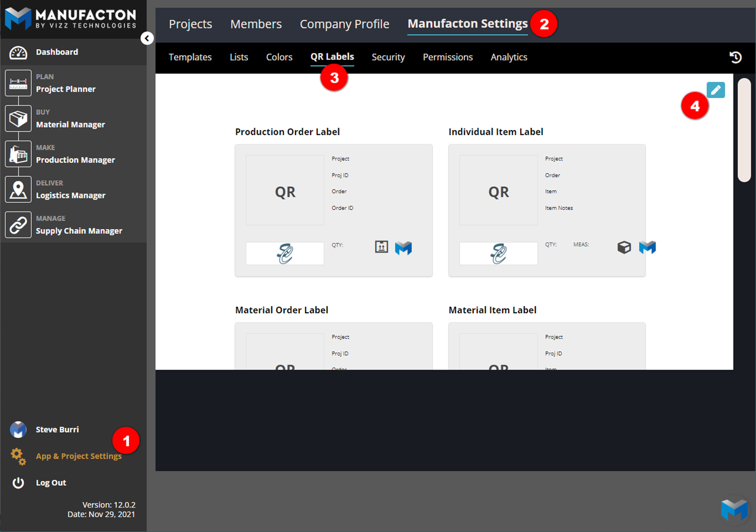
Task: Switch to the Projects tab
Action: pyautogui.click(x=190, y=24)
